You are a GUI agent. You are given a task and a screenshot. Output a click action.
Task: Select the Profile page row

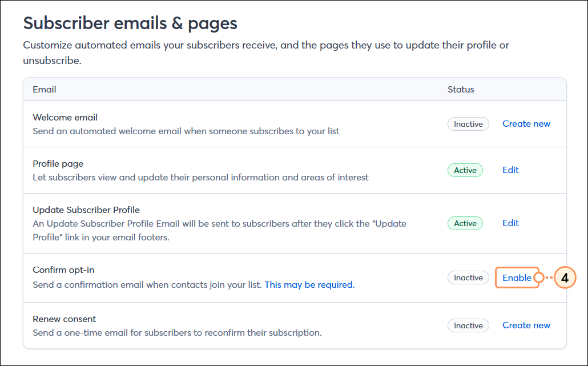point(228,170)
